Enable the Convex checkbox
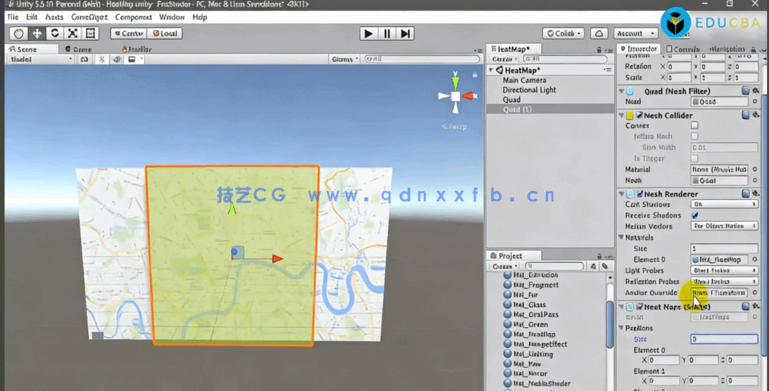 pyautogui.click(x=694, y=126)
